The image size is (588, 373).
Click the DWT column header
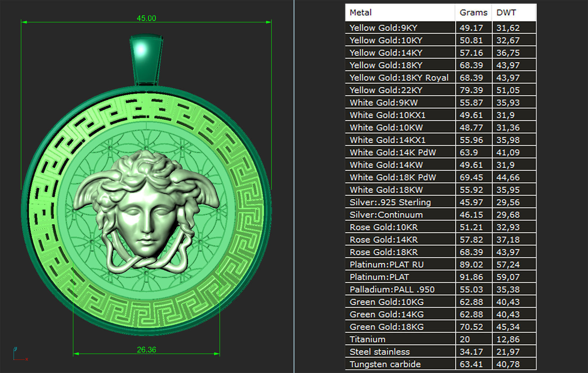pos(514,12)
